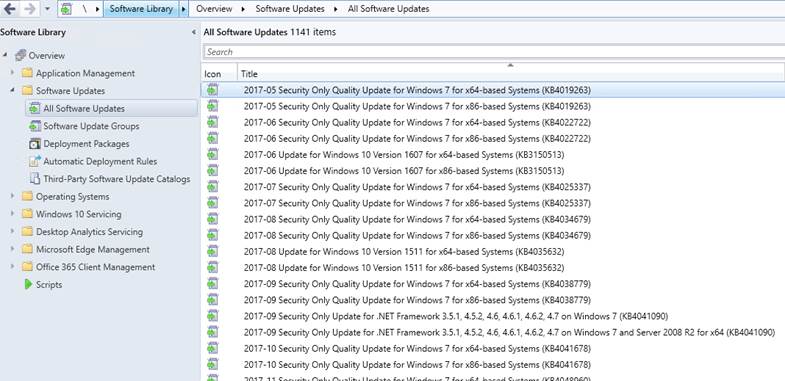Select .NET Framework Server 2008 R2 KB4041090 row
Viewport: 785px width, 381px height.
493,332
